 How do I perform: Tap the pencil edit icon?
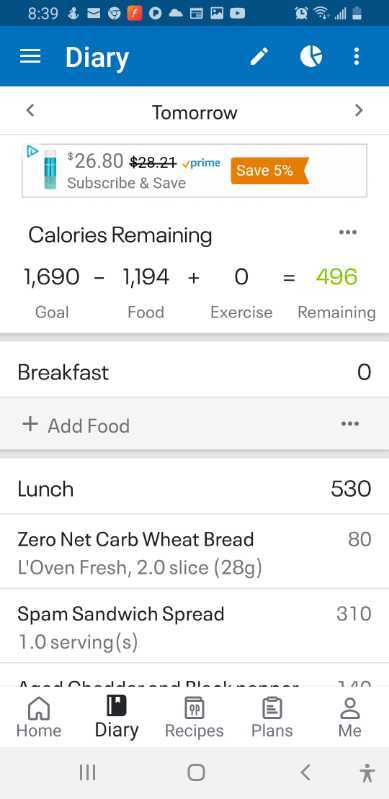pos(260,57)
